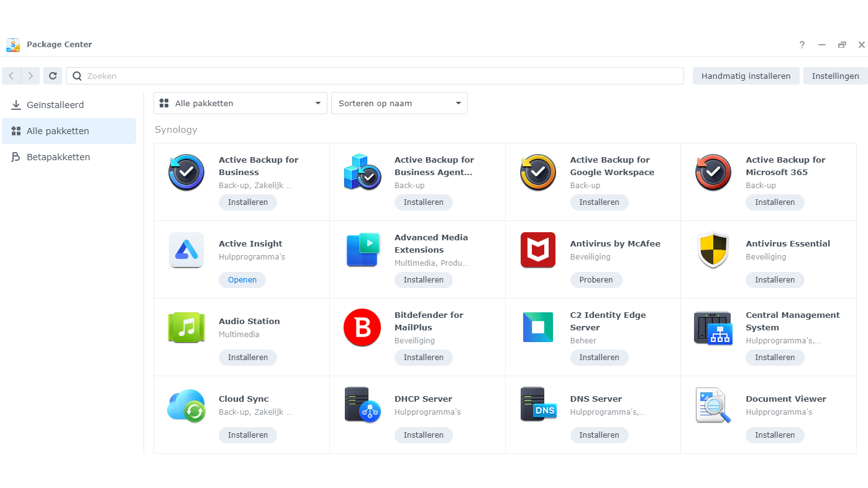Viewport: 868px width, 488px height.
Task: Select the Document Viewer icon
Action: point(713,405)
